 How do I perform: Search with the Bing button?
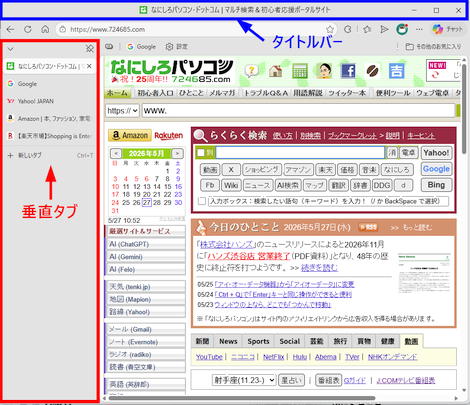[x=436, y=185]
